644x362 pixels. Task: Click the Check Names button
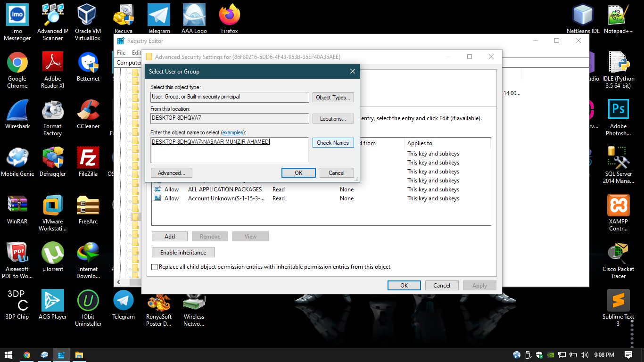333,143
